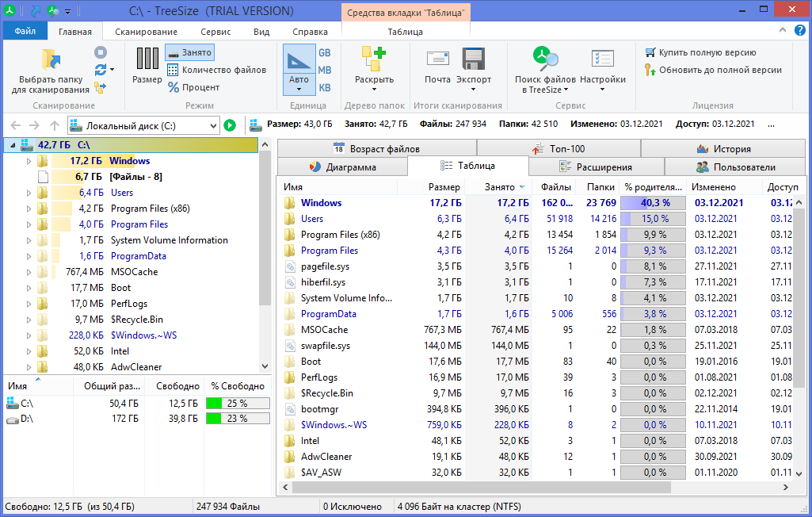Image resolution: width=812 pixels, height=517 pixels.
Task: Open Поиск файлов в TreeSize magnifier icon
Action: (x=545, y=59)
